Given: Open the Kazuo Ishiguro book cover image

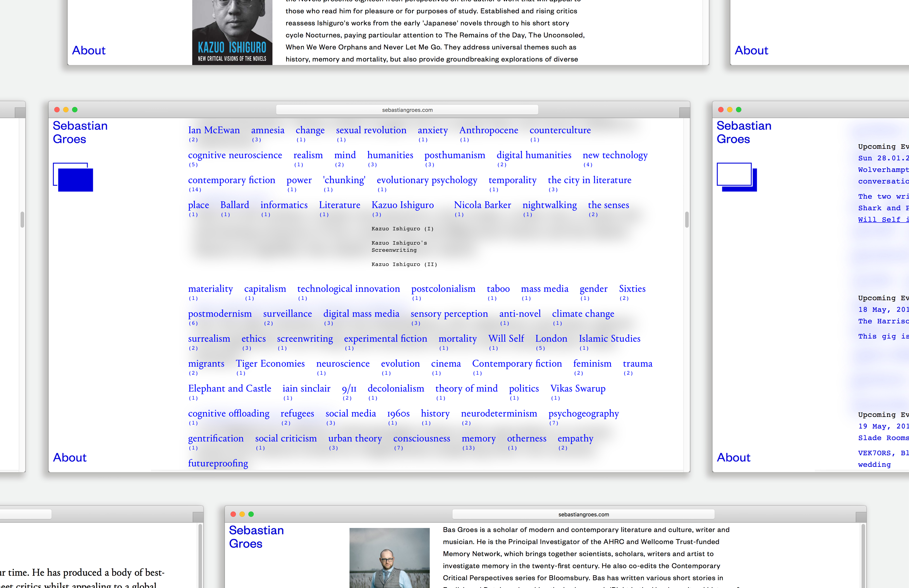Looking at the screenshot, I should 232,32.
